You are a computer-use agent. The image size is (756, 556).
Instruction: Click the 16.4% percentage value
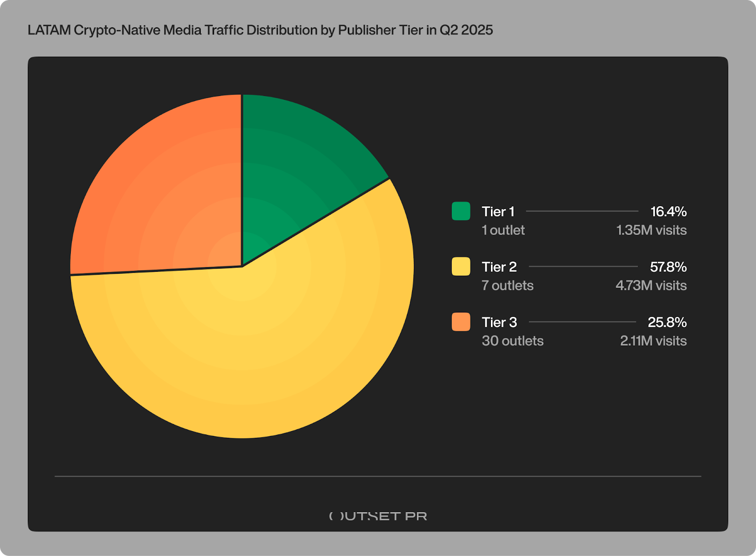(668, 211)
